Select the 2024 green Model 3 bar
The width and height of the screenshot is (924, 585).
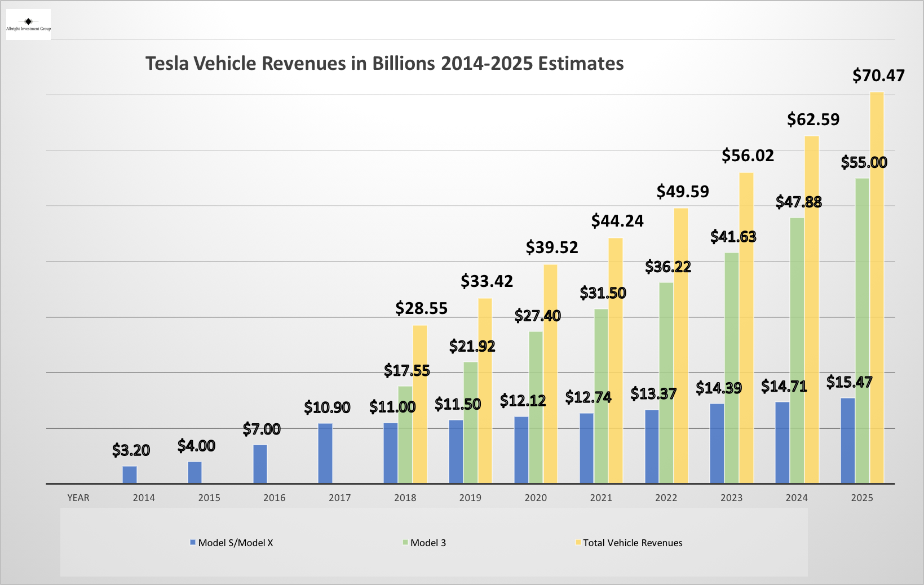click(797, 351)
